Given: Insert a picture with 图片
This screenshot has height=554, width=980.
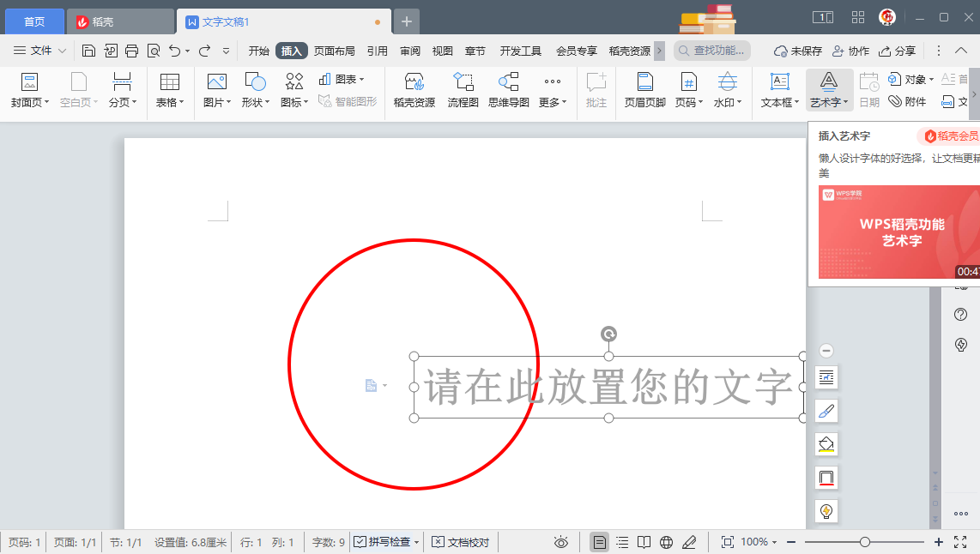Looking at the screenshot, I should [x=217, y=91].
